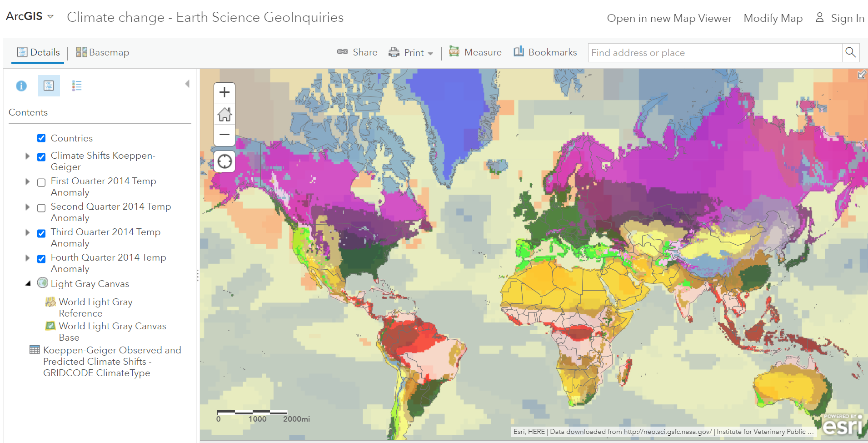Click the Measure ruler icon
This screenshot has height=443, width=868.
[454, 51]
